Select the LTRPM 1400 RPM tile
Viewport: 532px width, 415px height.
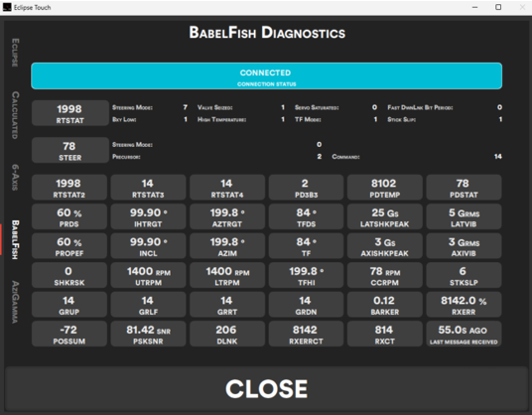coord(227,275)
